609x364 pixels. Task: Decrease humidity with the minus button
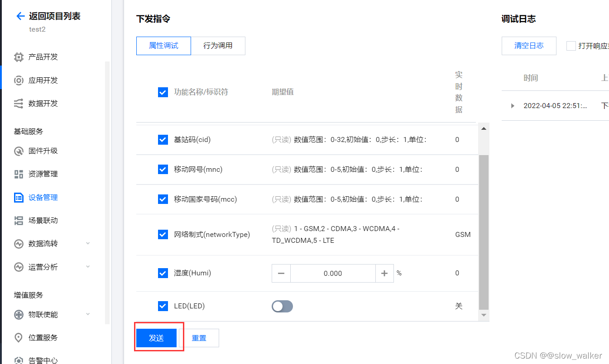coord(281,274)
